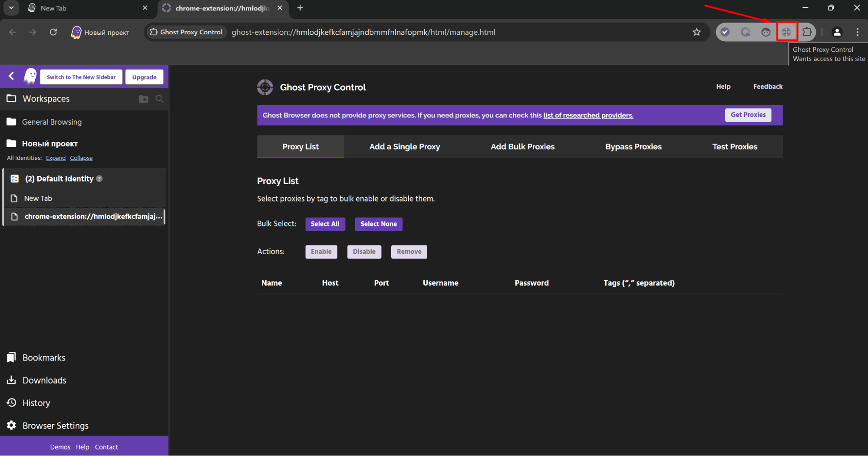
Task: Collapse all identities link
Action: pyautogui.click(x=81, y=158)
